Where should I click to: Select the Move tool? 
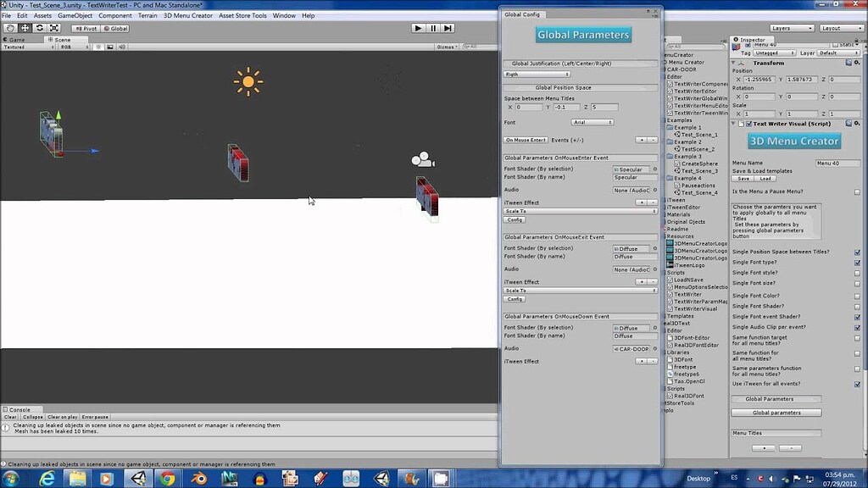[25, 28]
